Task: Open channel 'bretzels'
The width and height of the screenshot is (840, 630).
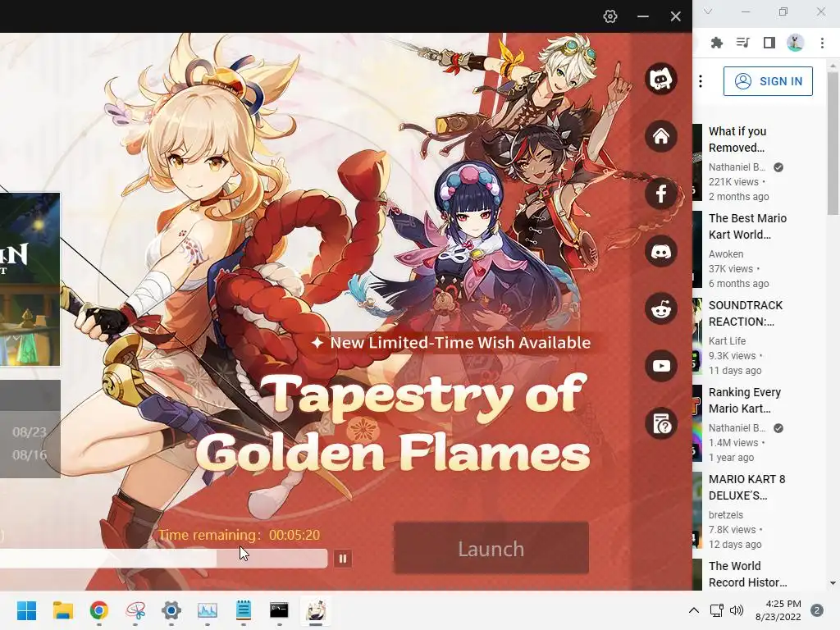Action: click(726, 515)
